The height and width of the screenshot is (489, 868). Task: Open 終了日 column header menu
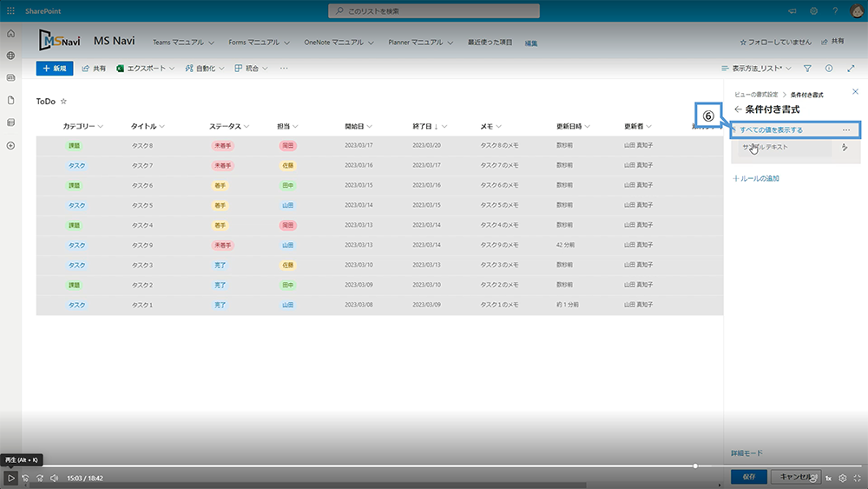coord(430,126)
